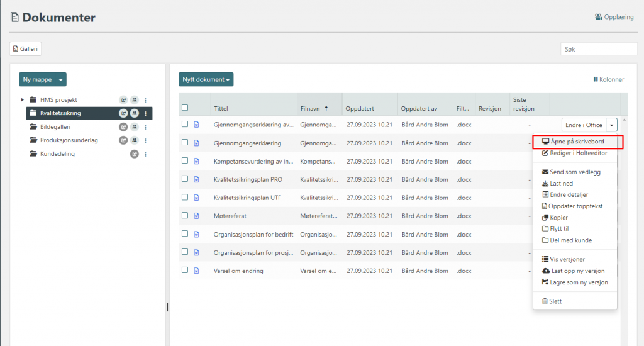Click the share icon on HMS prosjekt folder

(123, 100)
